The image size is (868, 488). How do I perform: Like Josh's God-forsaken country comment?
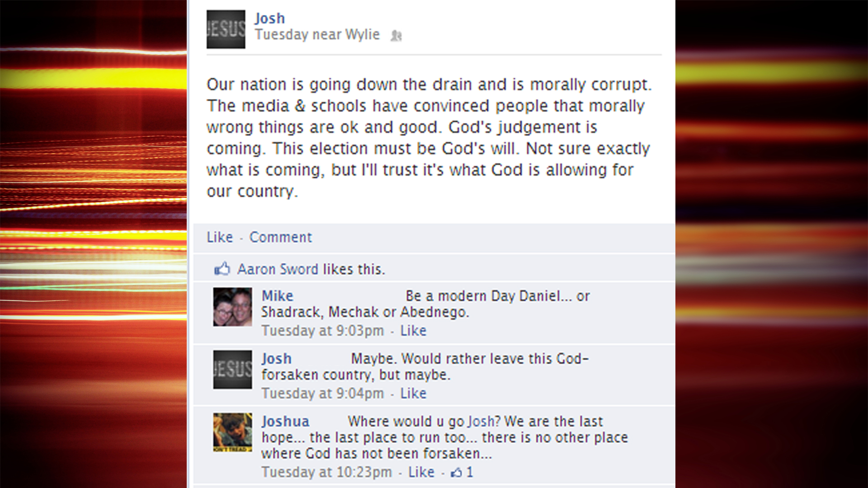pos(413,394)
